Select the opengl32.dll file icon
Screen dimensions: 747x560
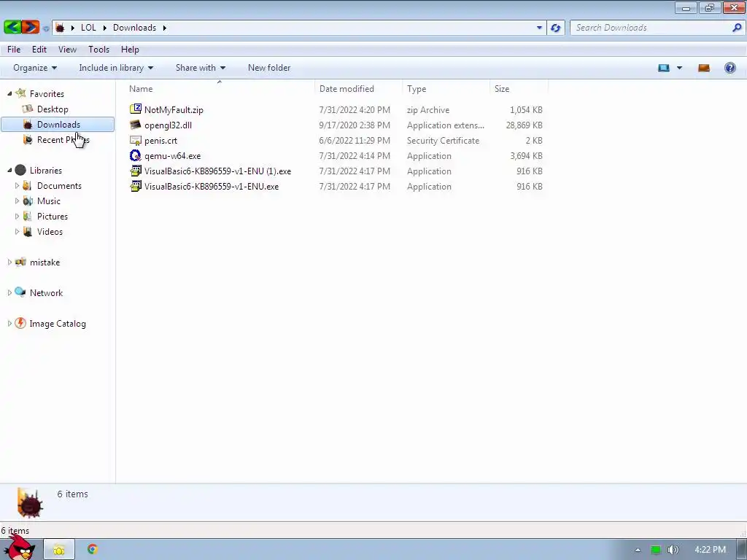[136, 125]
